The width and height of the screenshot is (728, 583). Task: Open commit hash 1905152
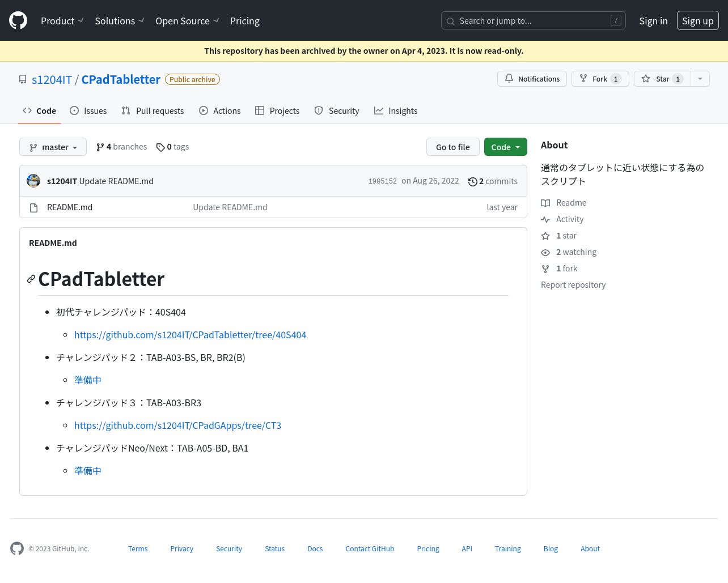click(383, 181)
